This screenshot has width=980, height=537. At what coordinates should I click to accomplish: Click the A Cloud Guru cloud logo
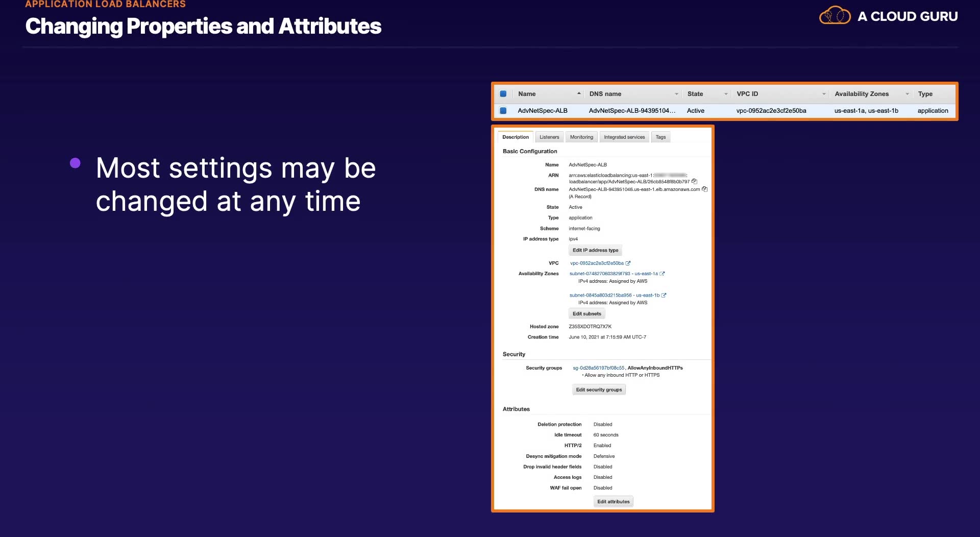(835, 15)
